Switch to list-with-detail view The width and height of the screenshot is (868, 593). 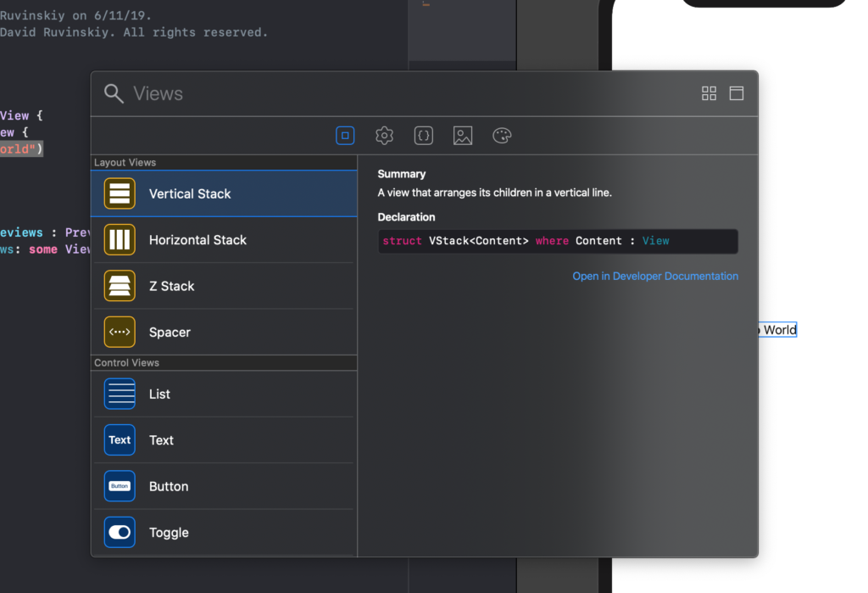click(736, 93)
